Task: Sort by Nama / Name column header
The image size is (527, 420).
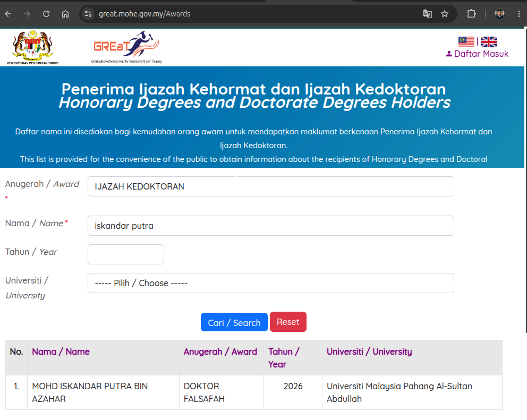Action: coord(61,352)
